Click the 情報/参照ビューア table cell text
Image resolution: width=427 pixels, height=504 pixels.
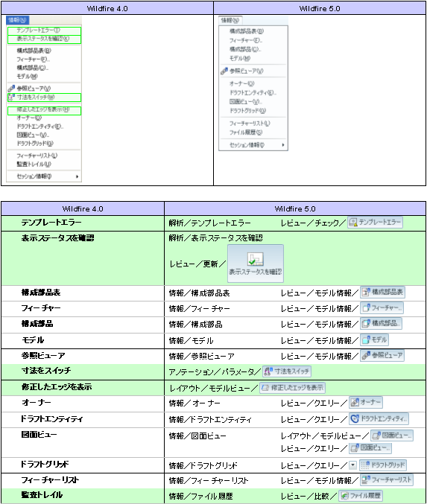pos(202,356)
